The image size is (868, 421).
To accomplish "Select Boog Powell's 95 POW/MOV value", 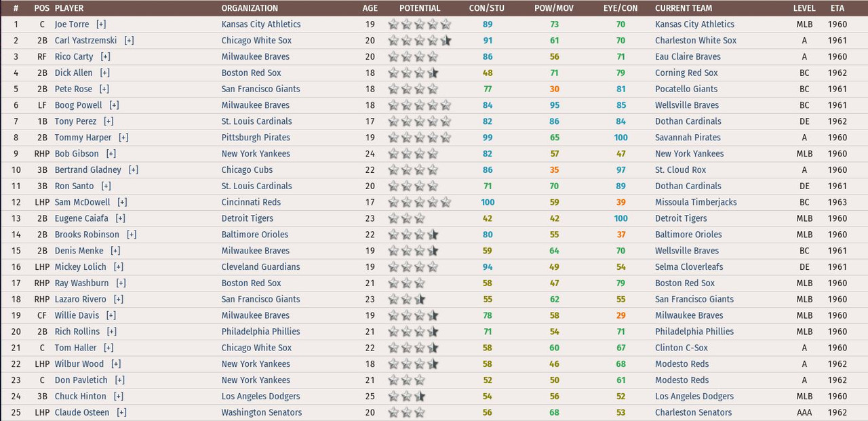I will 555,106.
